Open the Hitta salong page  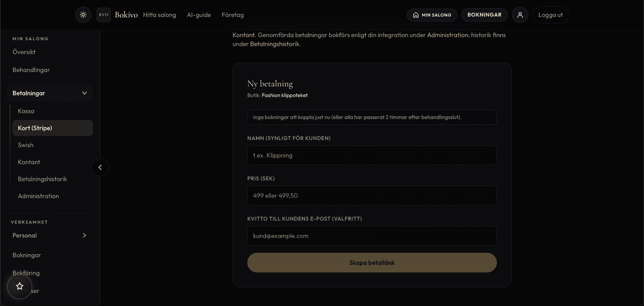click(160, 15)
